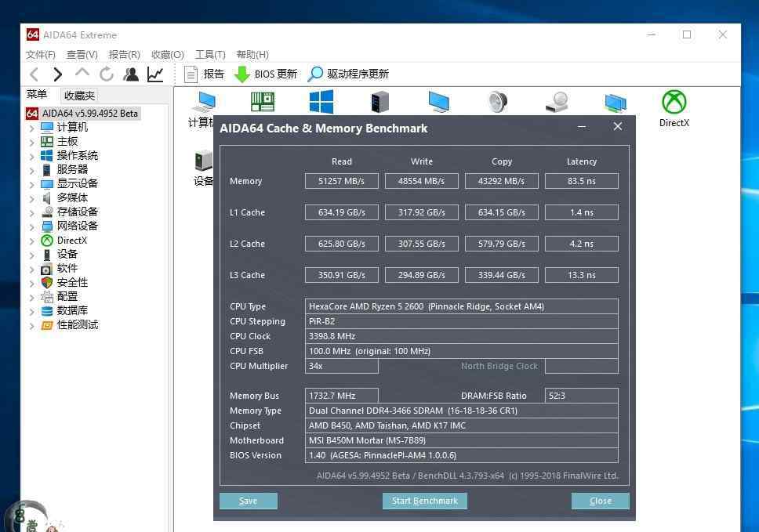Switch to the 收藏夹 favorites tab
759x532 pixels.
click(79, 96)
